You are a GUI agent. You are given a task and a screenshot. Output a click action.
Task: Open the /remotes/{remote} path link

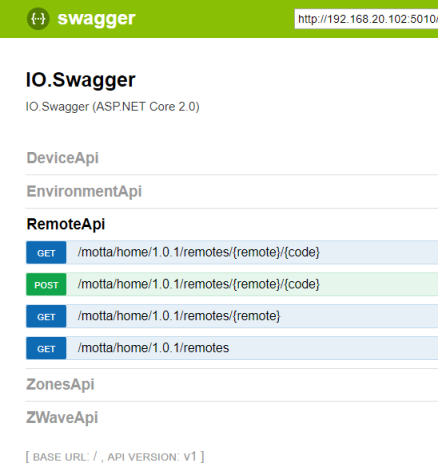[x=179, y=316]
